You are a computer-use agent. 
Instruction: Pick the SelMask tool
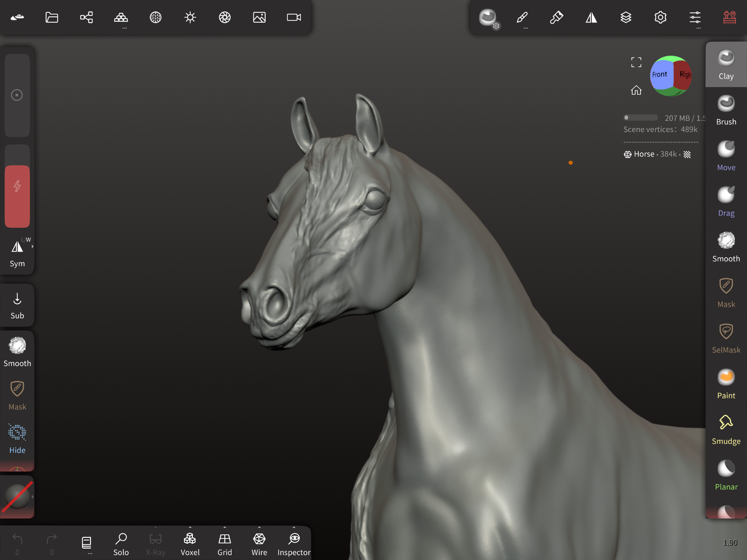click(726, 338)
